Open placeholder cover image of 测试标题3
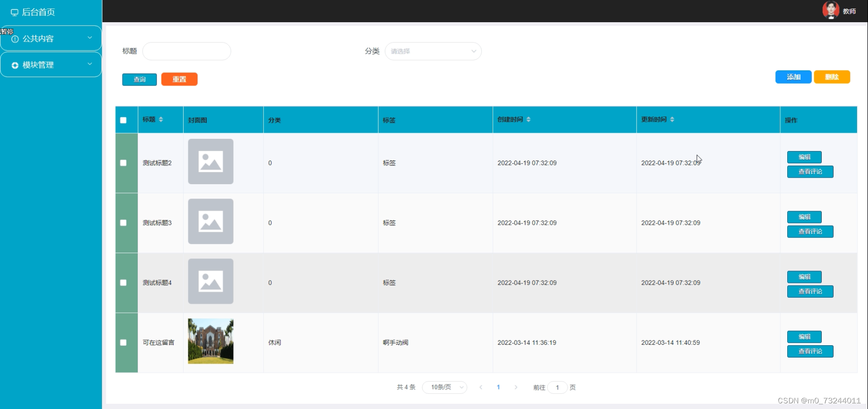Screen dimensions: 868x409 211,222
